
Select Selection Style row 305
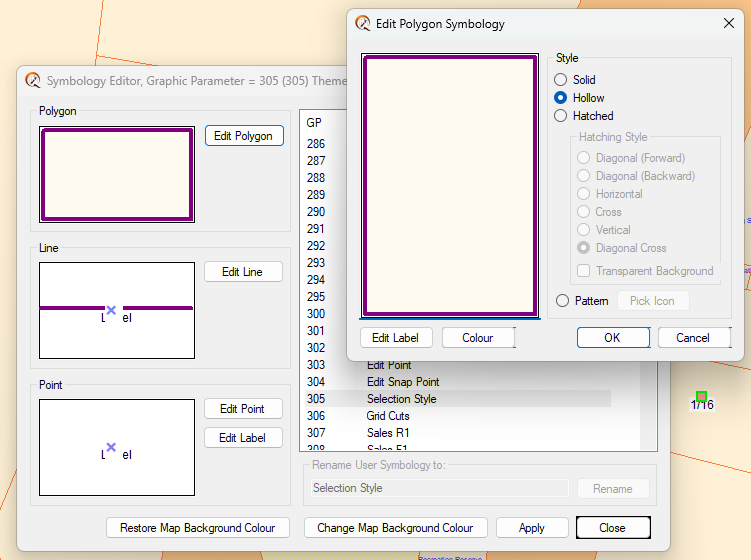coord(400,399)
